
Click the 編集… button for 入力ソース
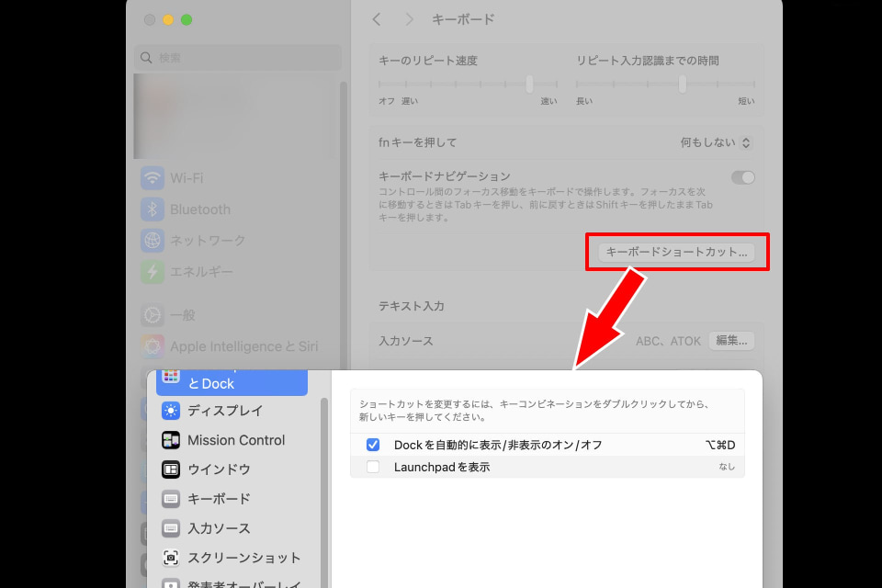click(x=731, y=341)
